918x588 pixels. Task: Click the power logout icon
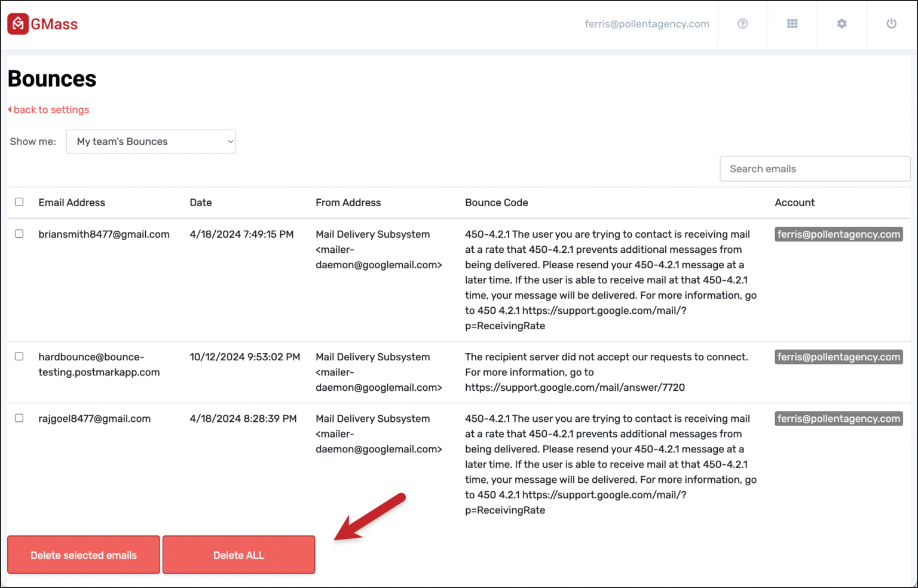pos(891,24)
